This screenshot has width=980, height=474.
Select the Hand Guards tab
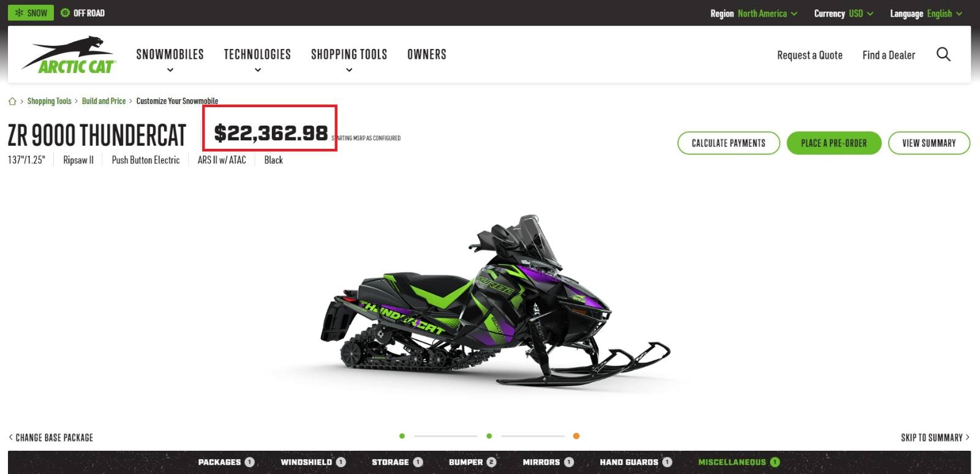[636, 462]
